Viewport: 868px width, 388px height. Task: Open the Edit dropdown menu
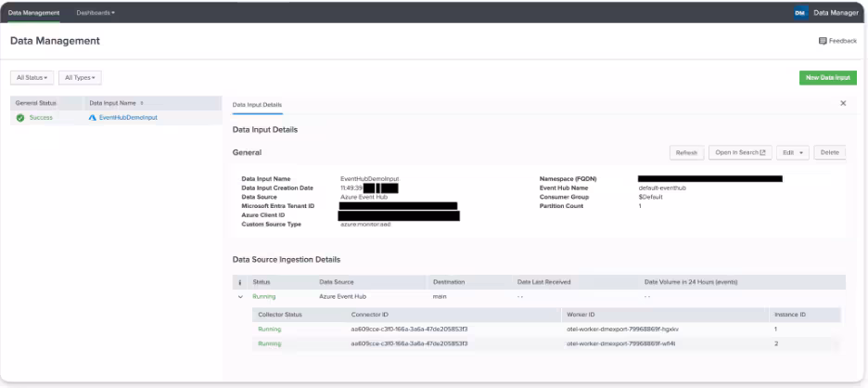click(792, 152)
